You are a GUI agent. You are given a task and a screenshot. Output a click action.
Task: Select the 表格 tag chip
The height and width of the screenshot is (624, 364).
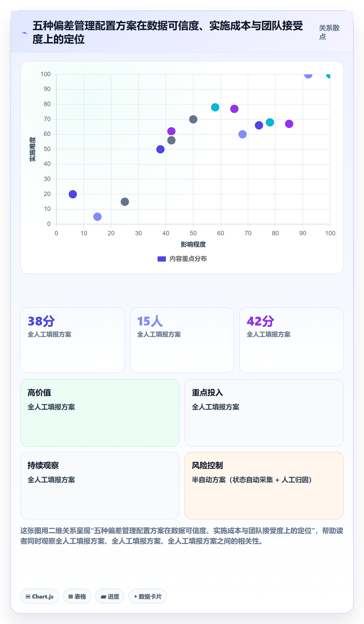[x=77, y=596]
